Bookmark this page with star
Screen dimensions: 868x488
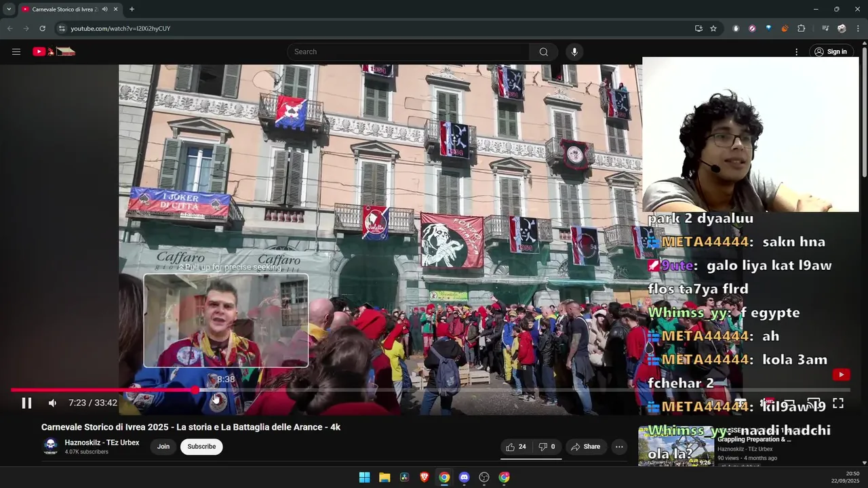(x=713, y=28)
